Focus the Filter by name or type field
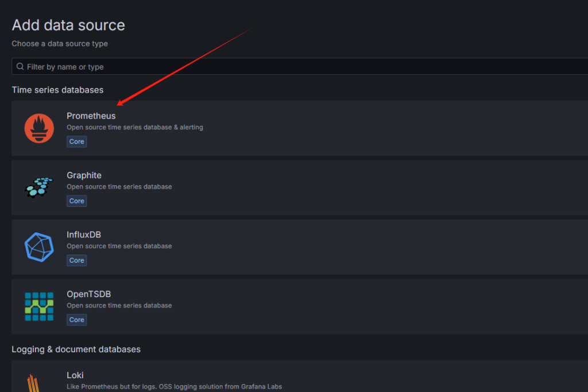The image size is (588, 392). click(x=300, y=67)
